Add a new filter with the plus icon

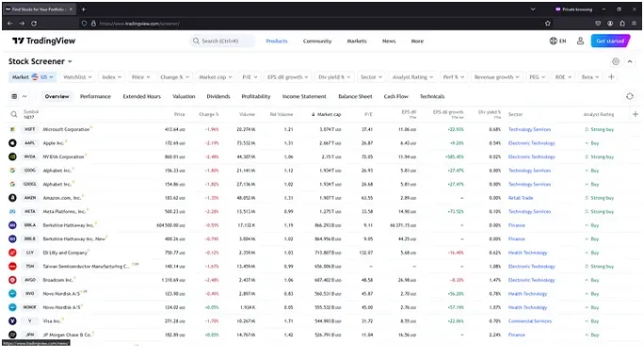(611, 77)
